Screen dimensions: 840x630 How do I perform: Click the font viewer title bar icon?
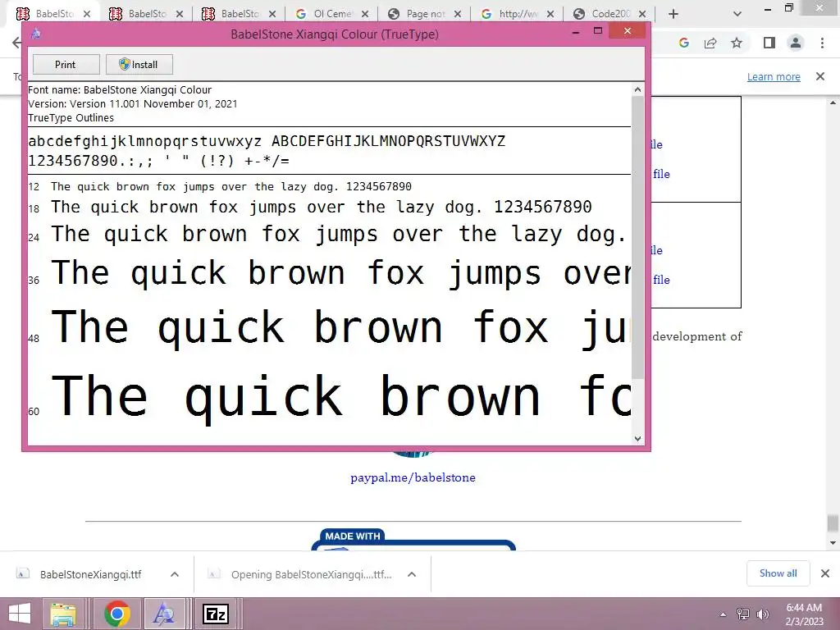(36, 34)
